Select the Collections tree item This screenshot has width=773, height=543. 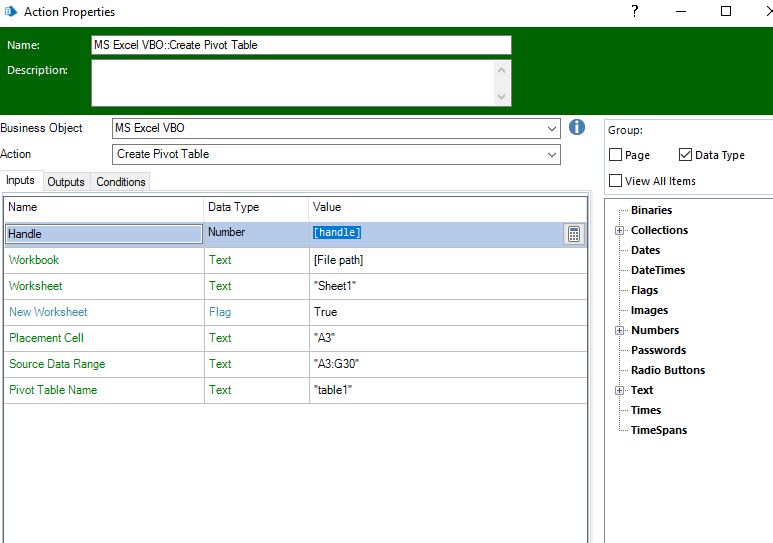tap(659, 230)
